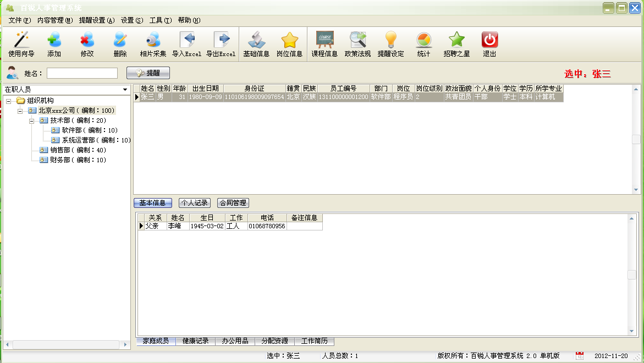The height and width of the screenshot is (363, 644).
Task: Switch to the 分配资源 tab
Action: tap(275, 341)
